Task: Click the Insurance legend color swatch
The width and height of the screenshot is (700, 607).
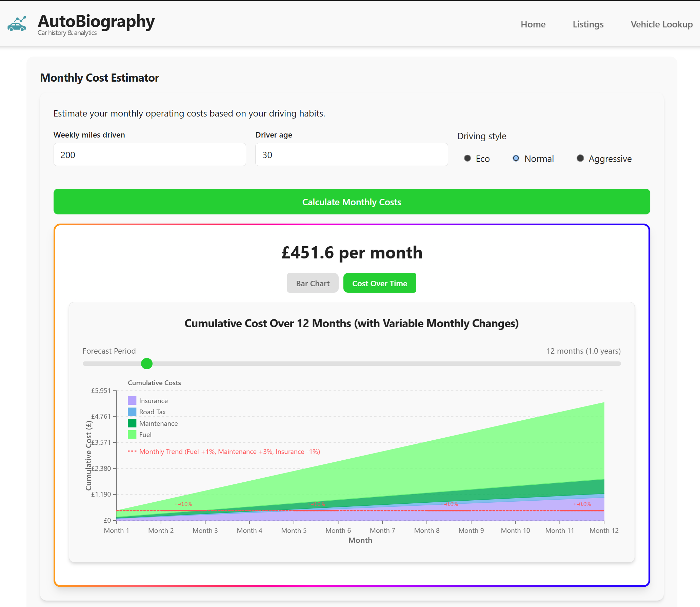Action: coord(132,401)
